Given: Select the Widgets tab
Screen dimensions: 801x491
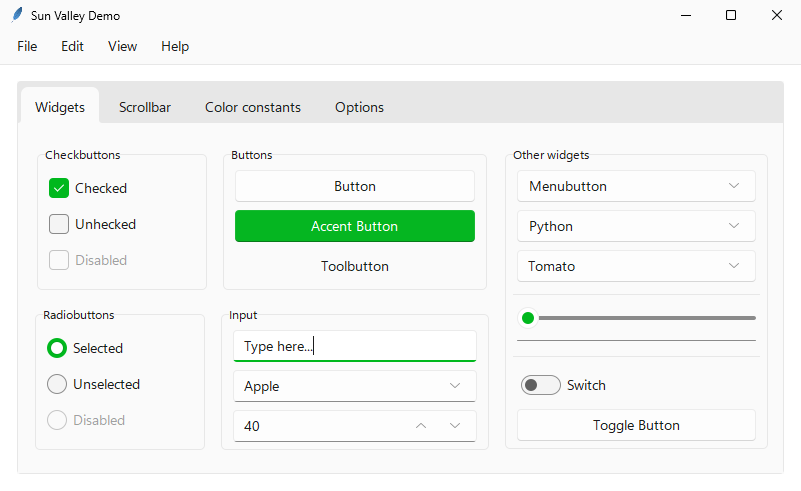Looking at the screenshot, I should pyautogui.click(x=60, y=107).
